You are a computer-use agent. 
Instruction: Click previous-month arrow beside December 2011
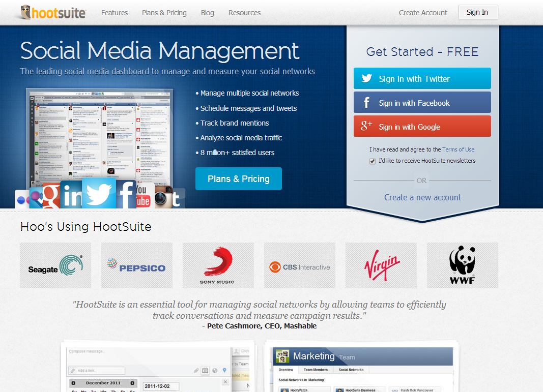(73, 383)
